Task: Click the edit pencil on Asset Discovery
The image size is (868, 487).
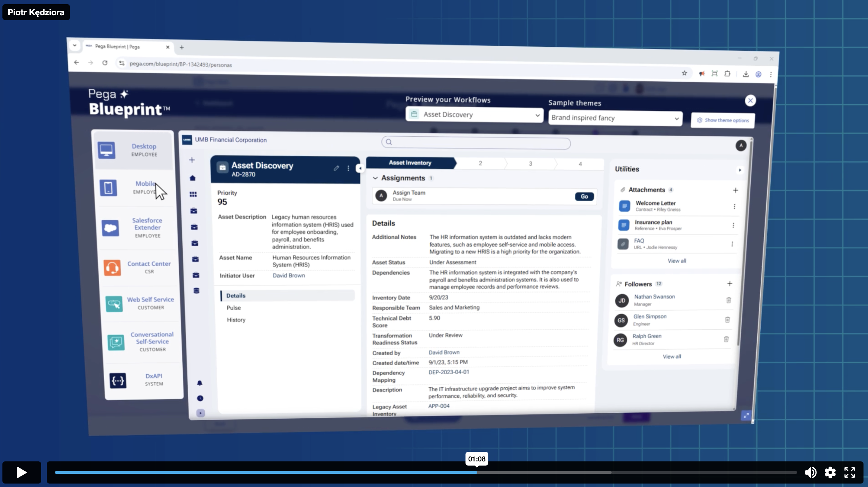Action: coord(336,168)
